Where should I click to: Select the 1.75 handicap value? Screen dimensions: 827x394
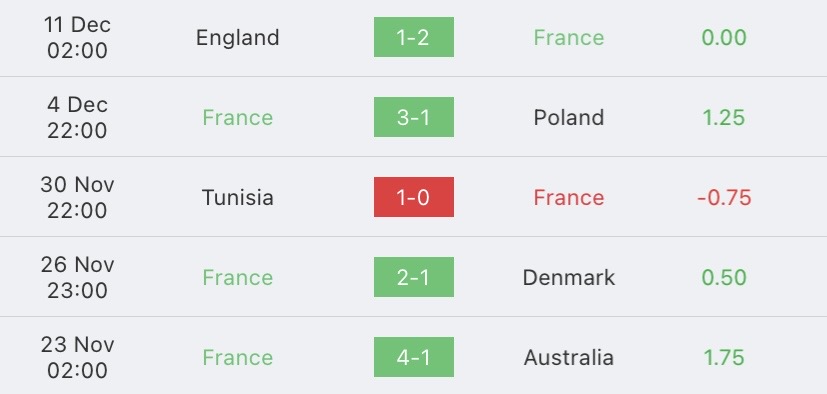(x=724, y=358)
